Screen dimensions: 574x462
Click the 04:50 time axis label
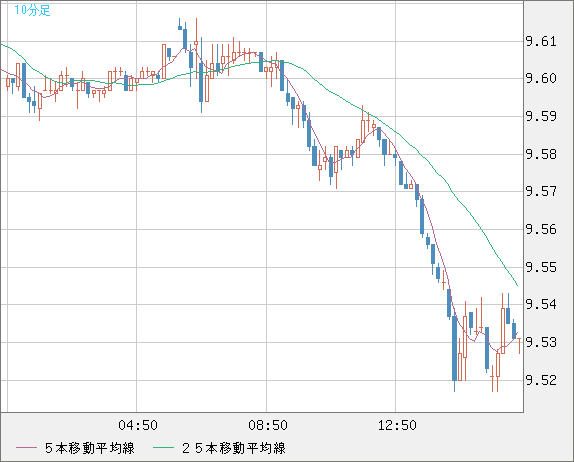(138, 425)
